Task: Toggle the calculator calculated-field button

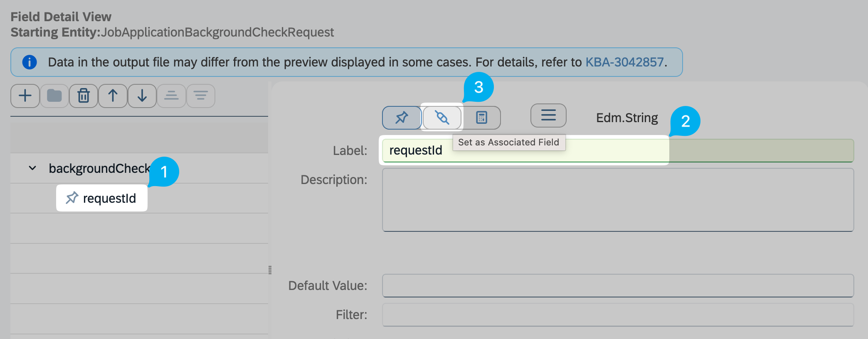Action: pos(481,118)
